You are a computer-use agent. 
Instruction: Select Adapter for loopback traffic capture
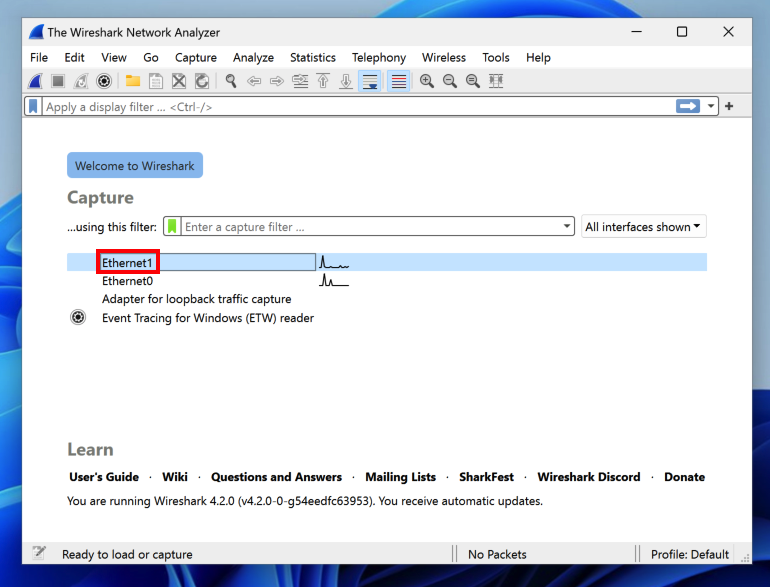point(196,299)
